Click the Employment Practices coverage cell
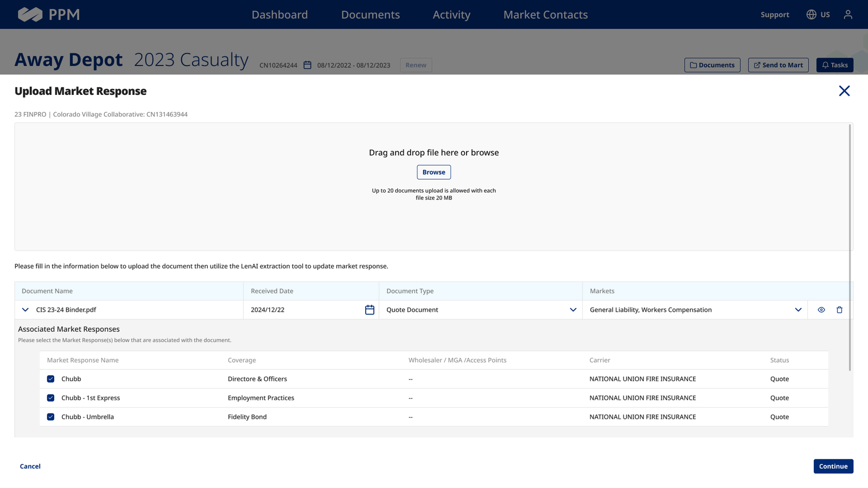This screenshot has height=488, width=868. pyautogui.click(x=261, y=398)
